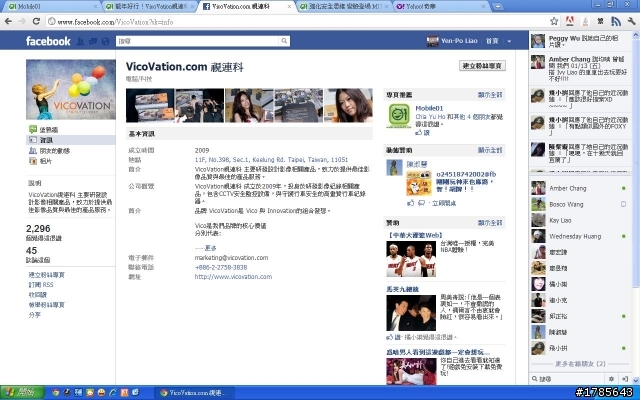Open first product photo thumbnail in strip
Image resolution: width=640 pixels, height=400 pixels.
click(x=150, y=105)
